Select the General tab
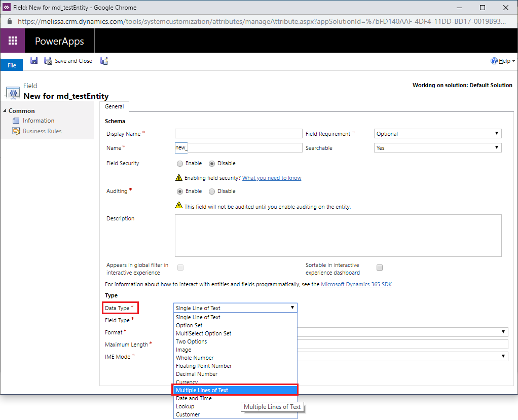Image resolution: width=518 pixels, height=420 pixels. pos(115,107)
